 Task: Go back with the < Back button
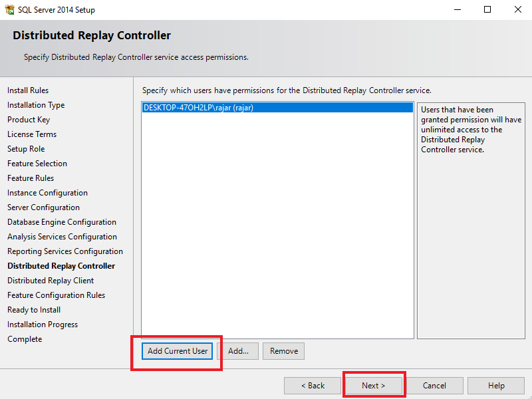pos(313,386)
